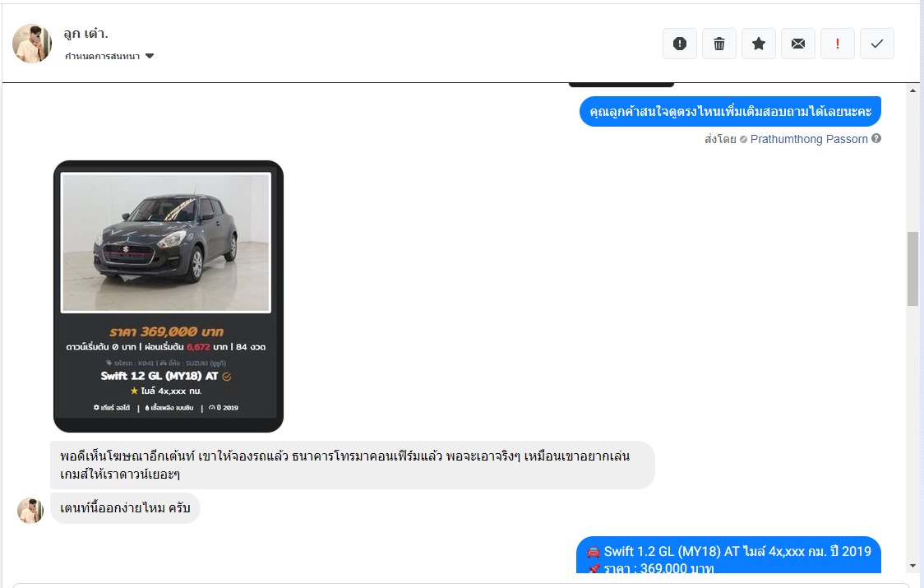Star this conversation as follow up
The width and height of the screenshot is (924, 588).
pyautogui.click(x=759, y=44)
